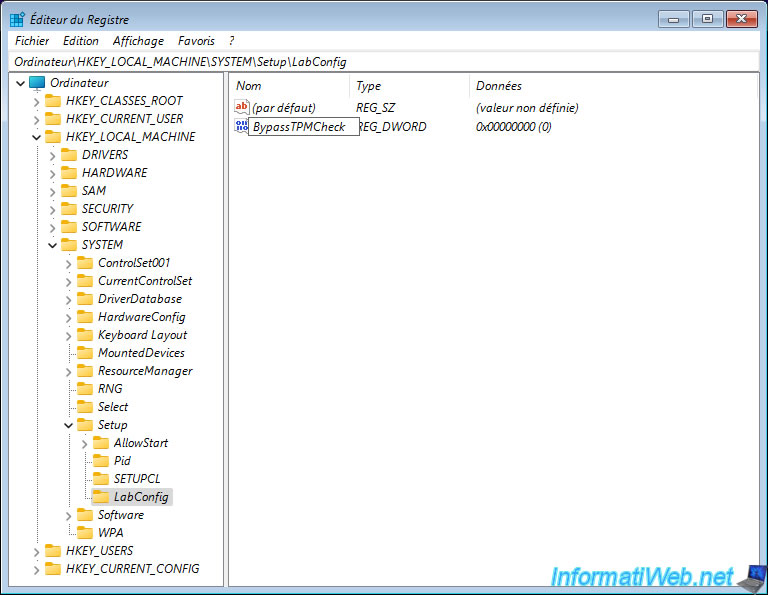Expand the HKEY_CURRENT_USER arrow
The height and width of the screenshot is (595, 768).
click(x=36, y=119)
